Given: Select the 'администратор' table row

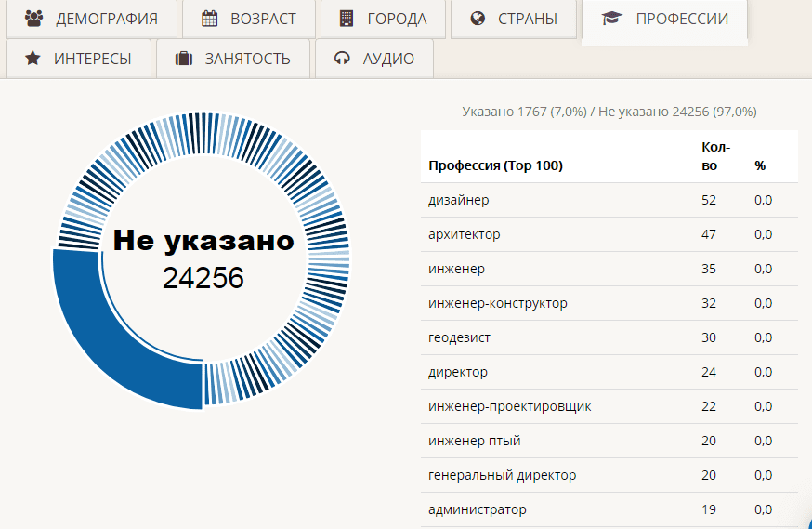Looking at the screenshot, I should click(609, 509).
